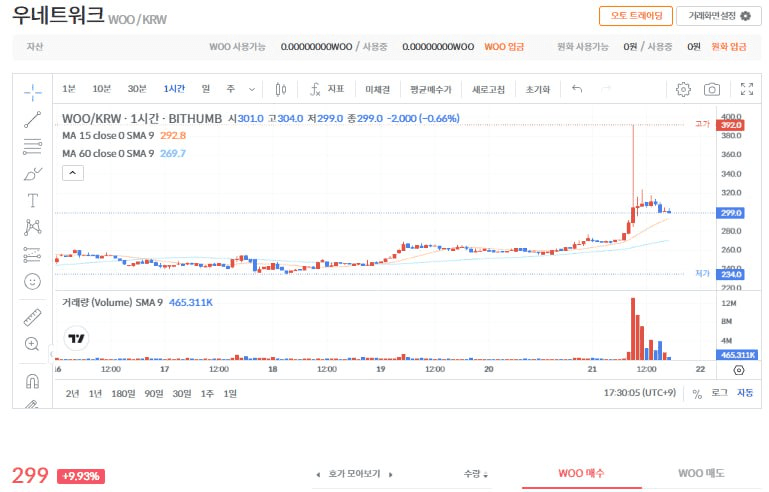Expand the interval dropdown chevron

pyautogui.click(x=252, y=89)
